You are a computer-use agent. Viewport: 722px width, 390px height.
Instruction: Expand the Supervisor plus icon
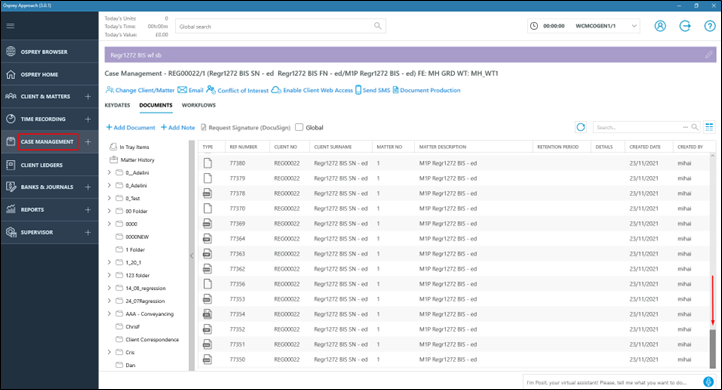coord(88,232)
